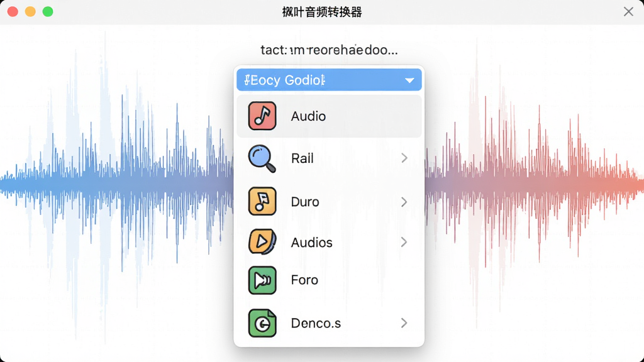Expand the Denco.s submenu chevron
This screenshot has width=644, height=362.
tap(404, 323)
